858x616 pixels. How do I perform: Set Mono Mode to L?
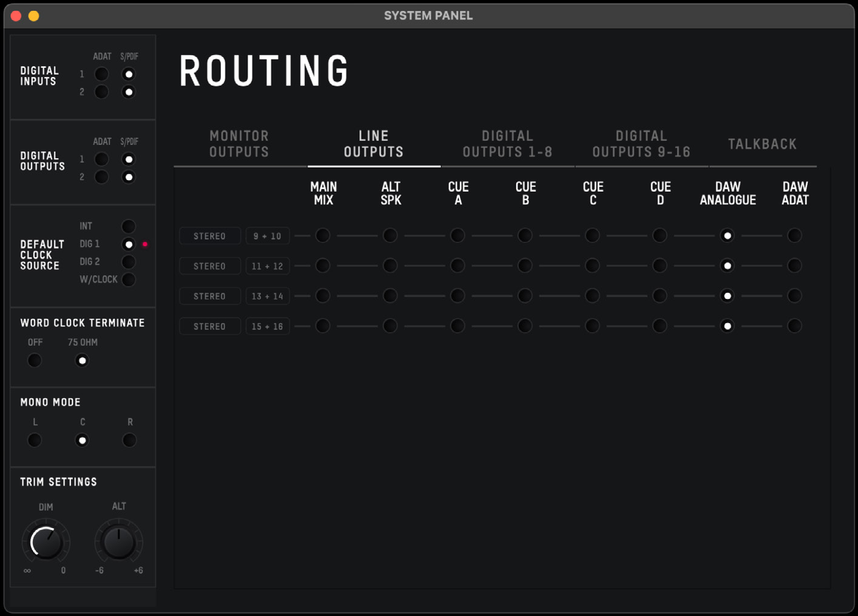[35, 440]
